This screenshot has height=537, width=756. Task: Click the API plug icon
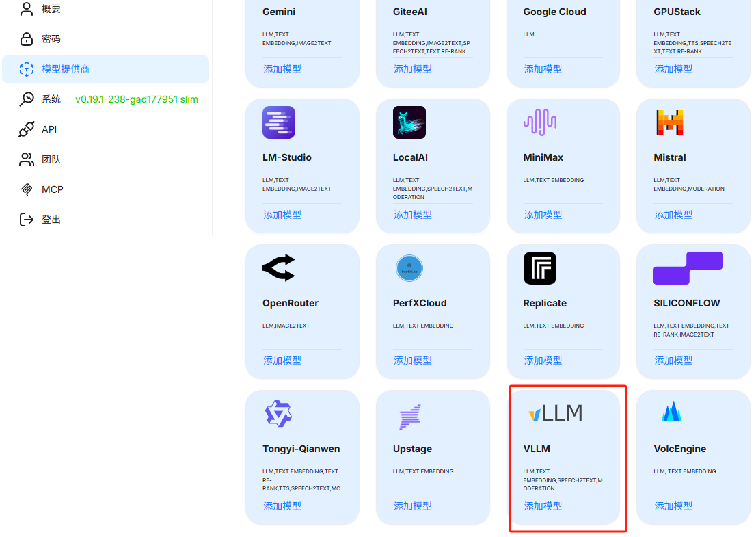(x=27, y=129)
